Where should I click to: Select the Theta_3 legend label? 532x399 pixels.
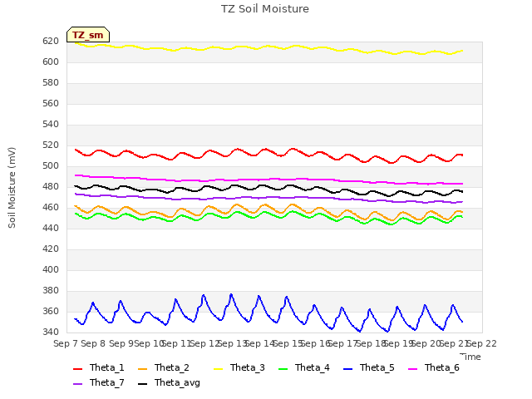(248, 367)
